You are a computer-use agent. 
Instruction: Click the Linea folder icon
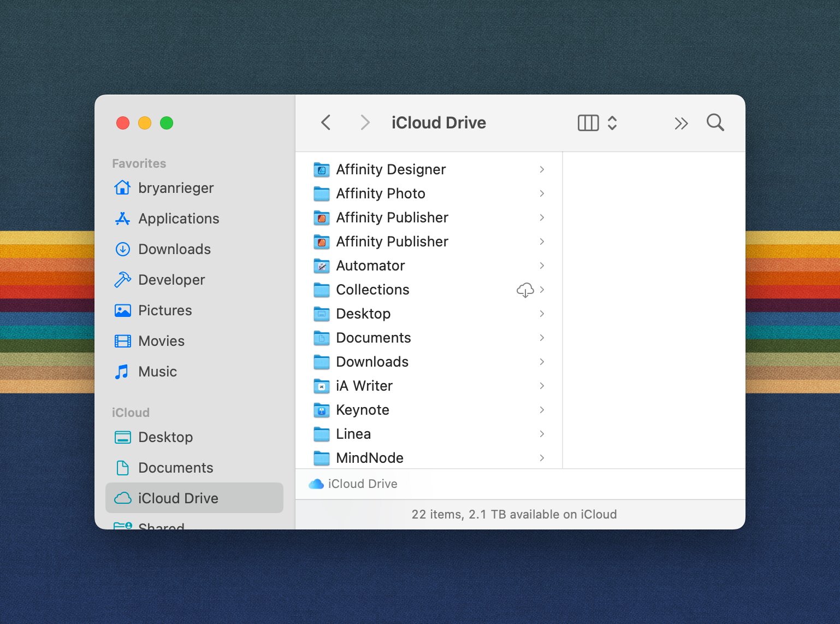click(x=322, y=434)
